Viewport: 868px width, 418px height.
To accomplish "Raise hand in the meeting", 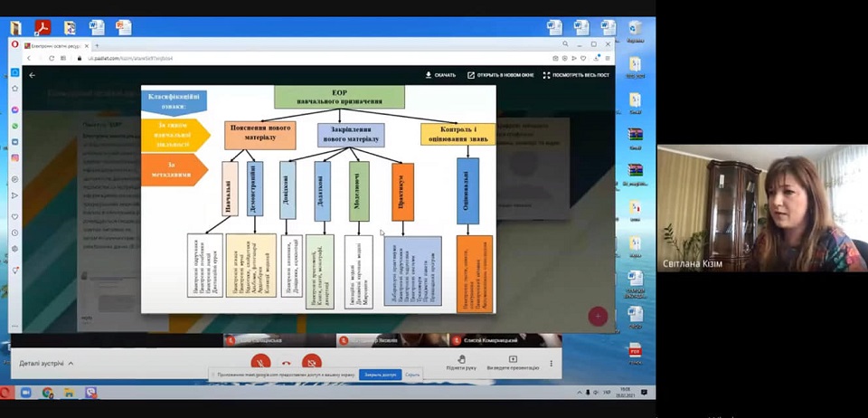I will 461,363.
